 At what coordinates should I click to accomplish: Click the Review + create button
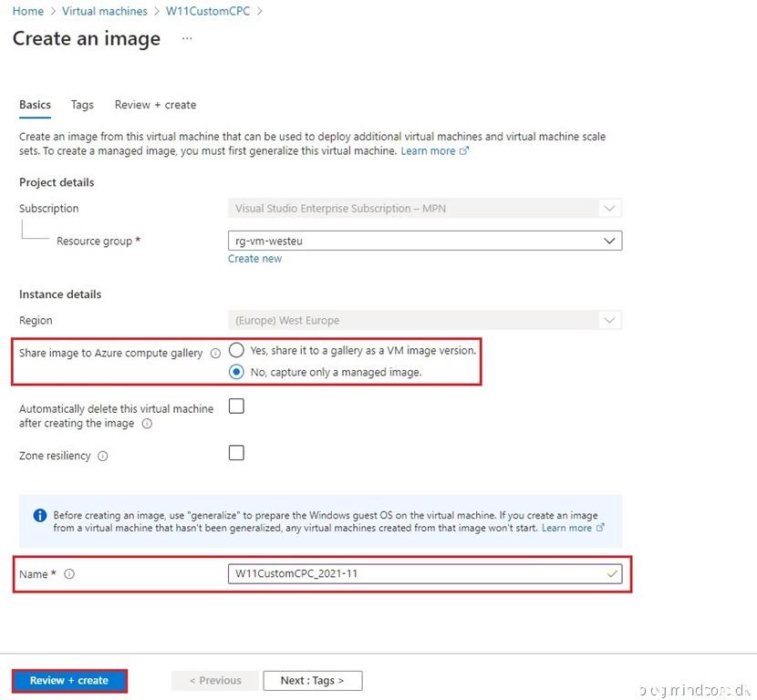pyautogui.click(x=69, y=680)
